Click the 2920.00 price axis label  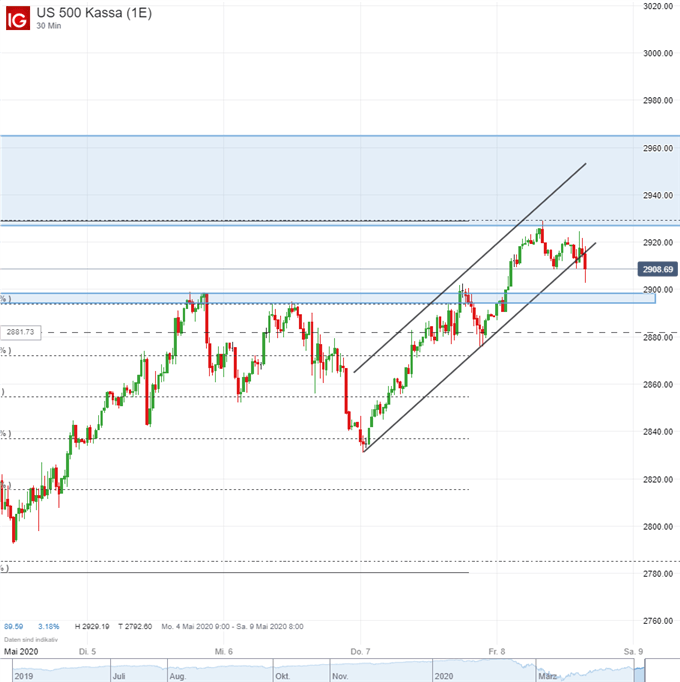coord(658,242)
